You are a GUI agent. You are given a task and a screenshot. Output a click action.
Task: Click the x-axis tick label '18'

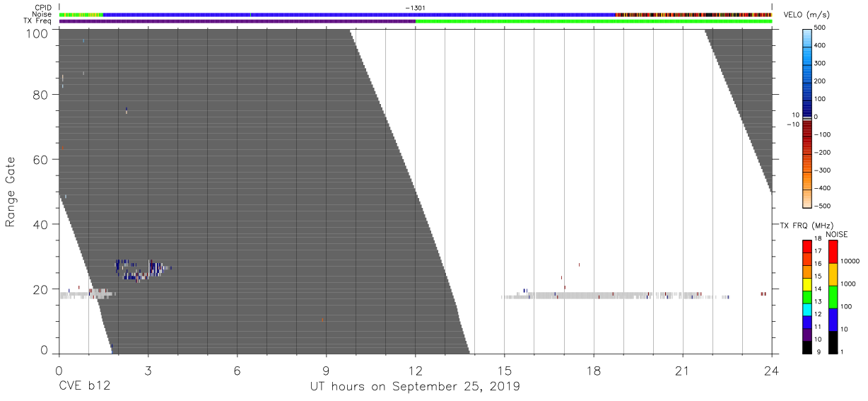point(593,370)
